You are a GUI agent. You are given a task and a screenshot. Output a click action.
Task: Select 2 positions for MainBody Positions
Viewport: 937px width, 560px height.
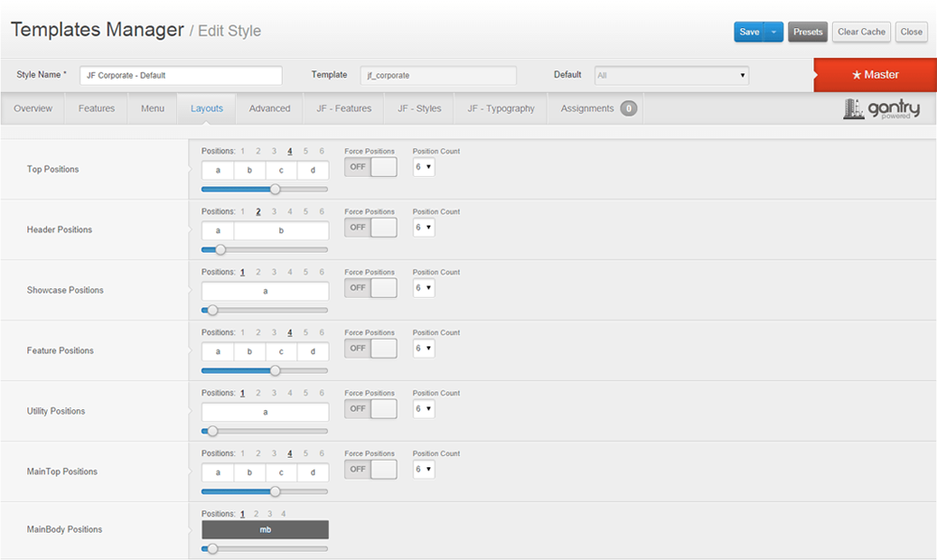coord(256,514)
